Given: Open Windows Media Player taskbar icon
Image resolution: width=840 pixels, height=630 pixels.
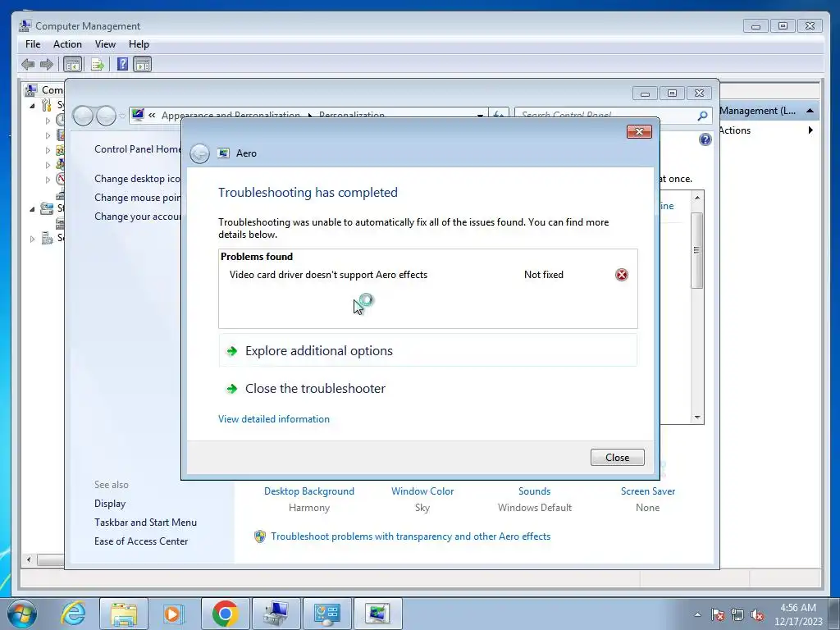Looking at the screenshot, I should [x=174, y=614].
